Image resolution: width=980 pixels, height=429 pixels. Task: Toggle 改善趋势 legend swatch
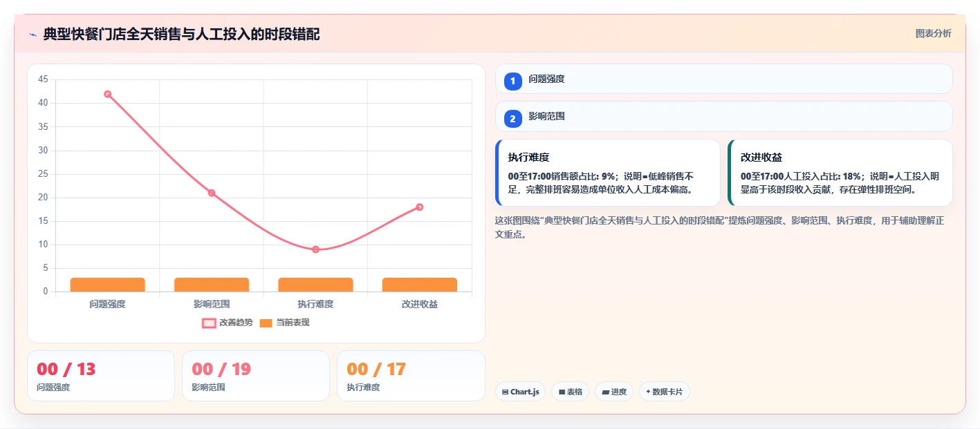209,323
